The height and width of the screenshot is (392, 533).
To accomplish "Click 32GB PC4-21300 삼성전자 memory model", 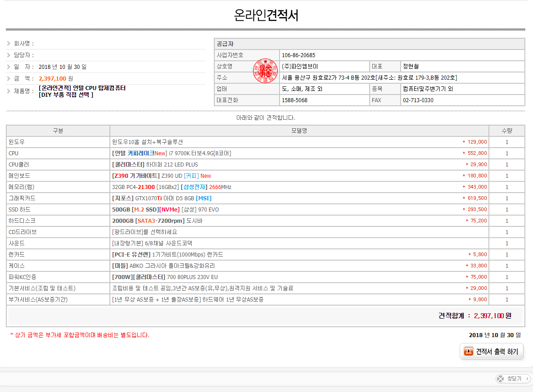I will click(x=172, y=187).
